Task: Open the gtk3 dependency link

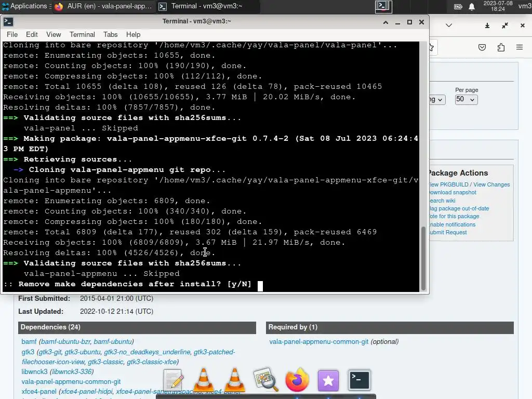Action: click(28, 352)
